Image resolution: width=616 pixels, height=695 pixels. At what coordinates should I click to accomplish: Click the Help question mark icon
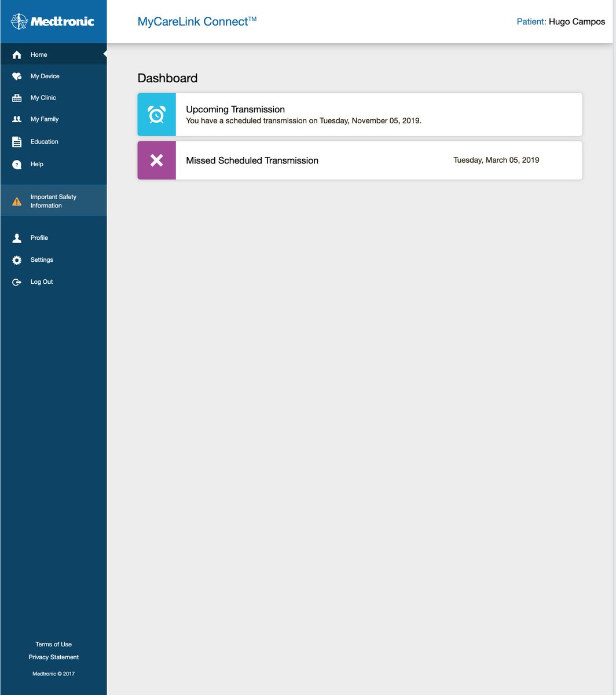pos(17,164)
